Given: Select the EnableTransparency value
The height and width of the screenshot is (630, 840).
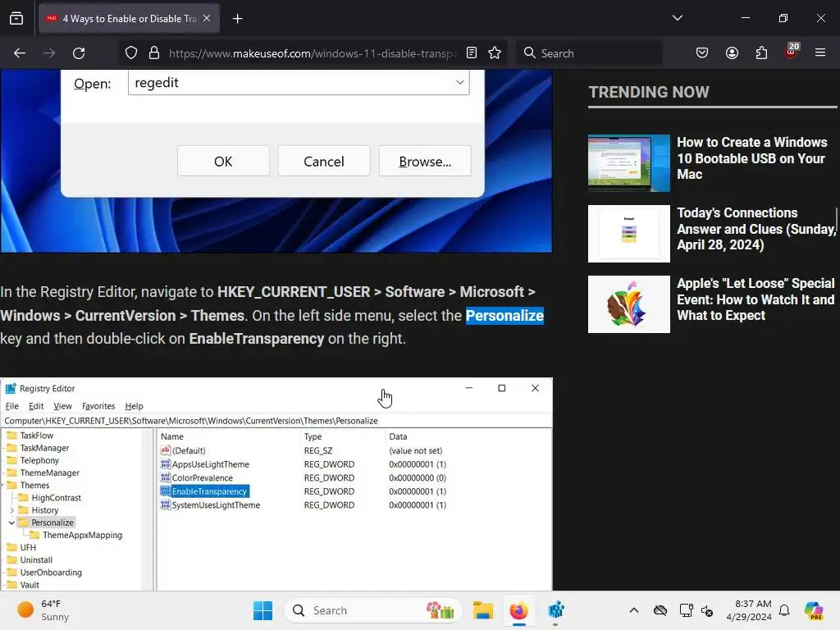Looking at the screenshot, I should tap(209, 491).
